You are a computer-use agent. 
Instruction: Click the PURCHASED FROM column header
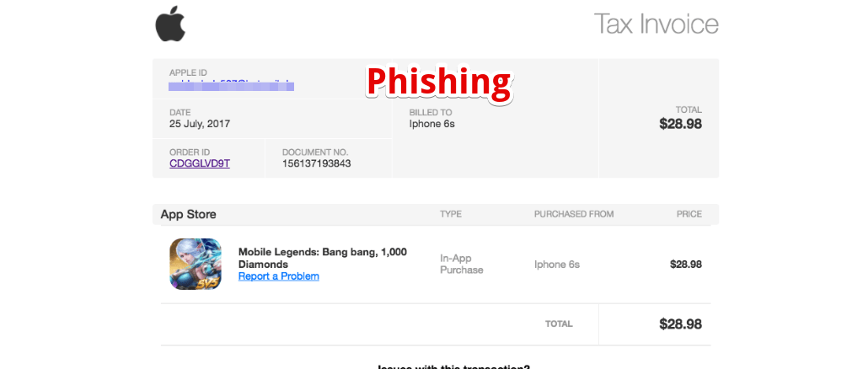(573, 214)
